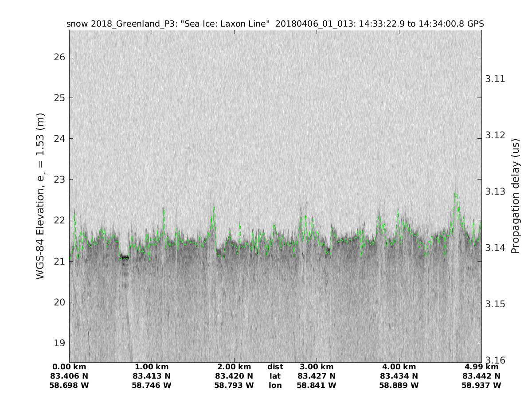
Task: Select the 1.00 km distance label
Action: coord(152,367)
